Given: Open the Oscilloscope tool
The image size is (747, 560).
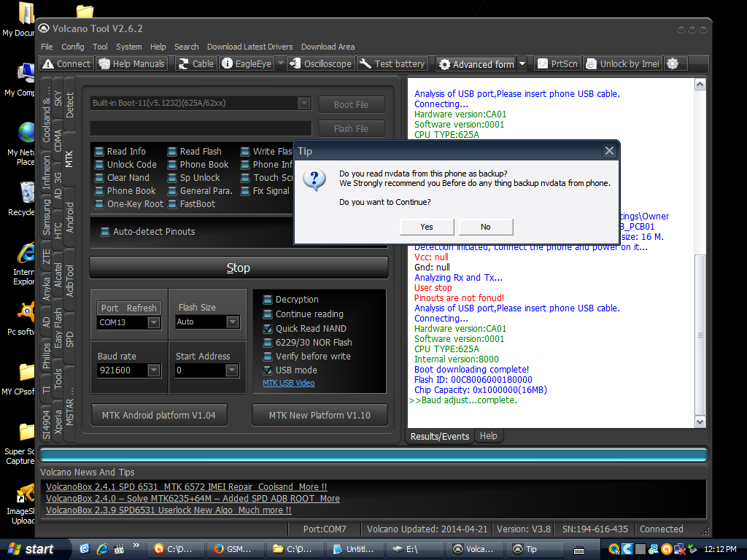Looking at the screenshot, I should click(322, 64).
